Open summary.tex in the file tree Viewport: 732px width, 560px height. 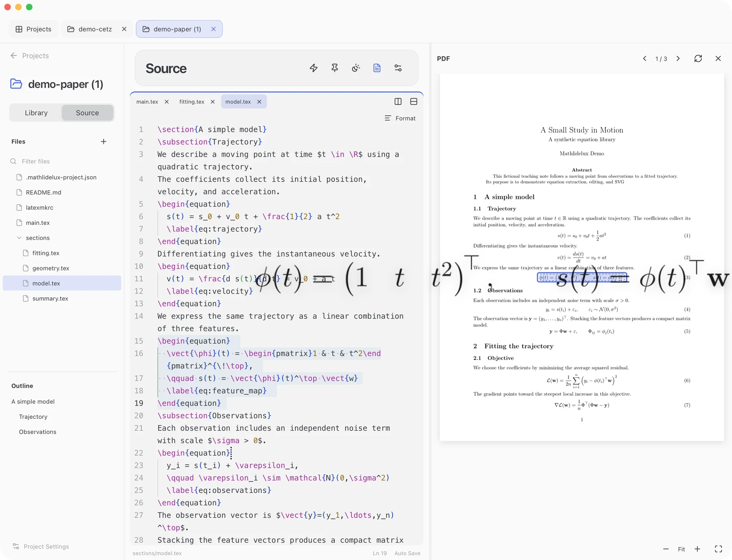point(50,299)
